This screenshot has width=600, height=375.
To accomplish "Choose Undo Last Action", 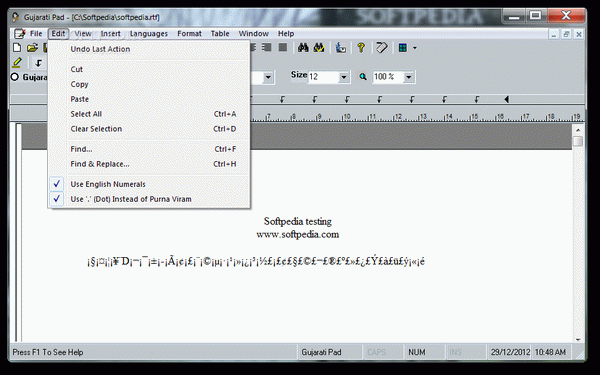I will click(x=149, y=49).
